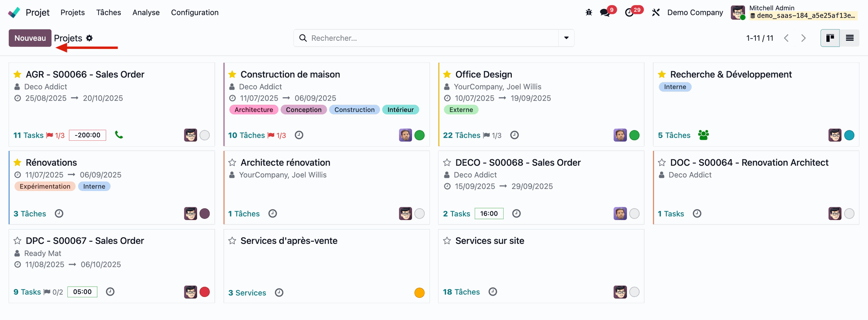Open the debug bug icon menu

pyautogui.click(x=589, y=13)
